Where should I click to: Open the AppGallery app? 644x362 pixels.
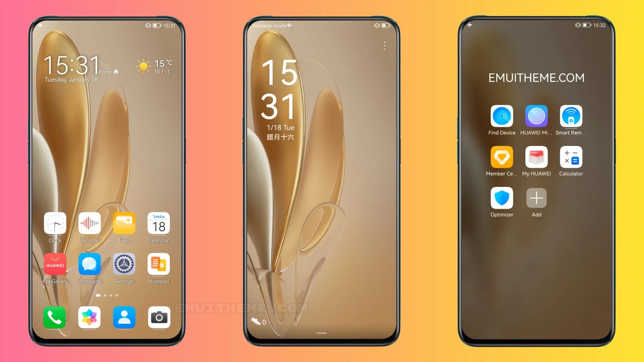click(x=56, y=265)
